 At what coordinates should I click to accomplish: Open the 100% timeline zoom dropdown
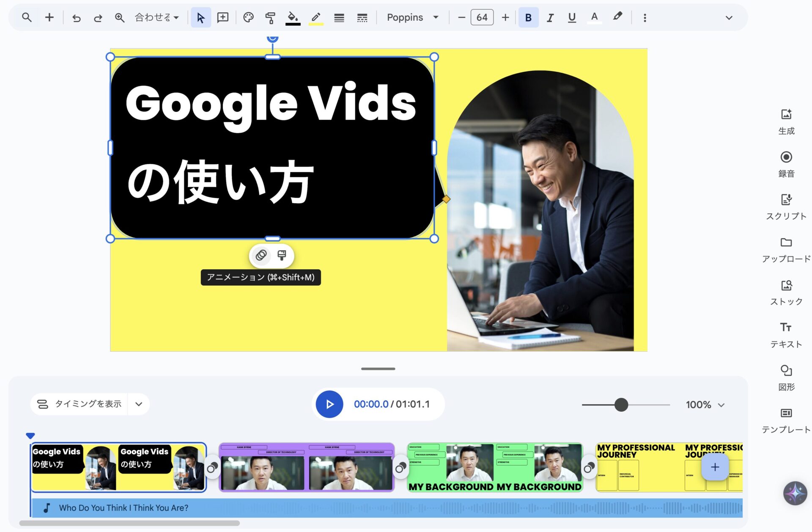705,405
